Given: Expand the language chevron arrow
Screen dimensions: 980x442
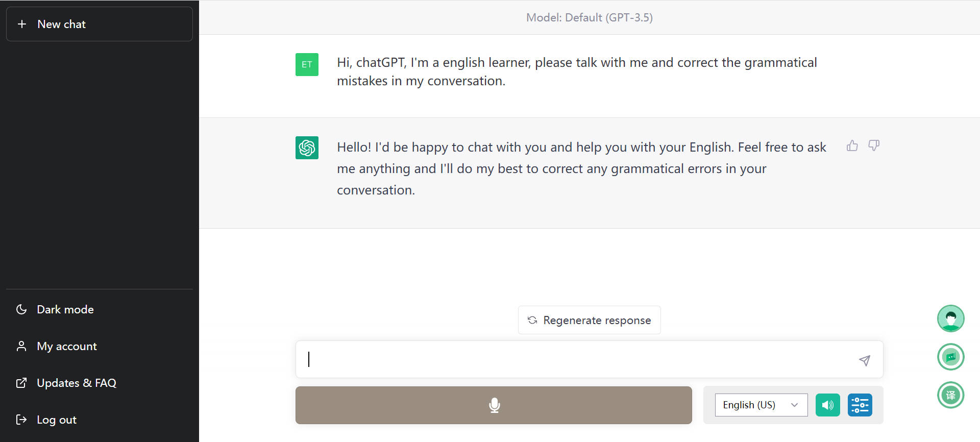Looking at the screenshot, I should 794,405.
